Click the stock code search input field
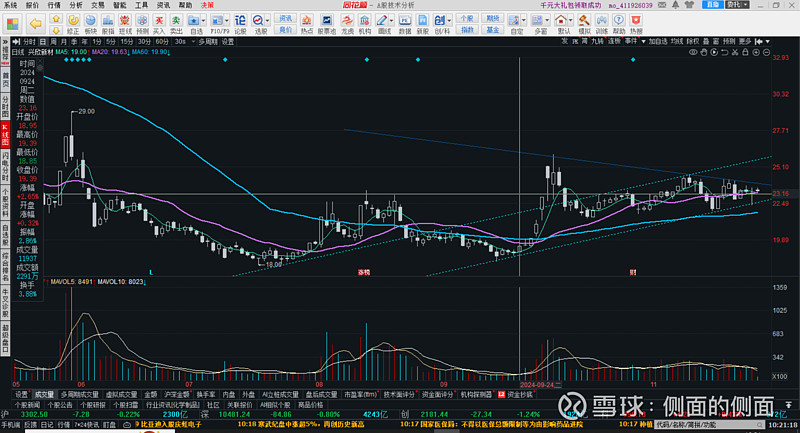Screen dimensions: 800x433 [x=708, y=425]
